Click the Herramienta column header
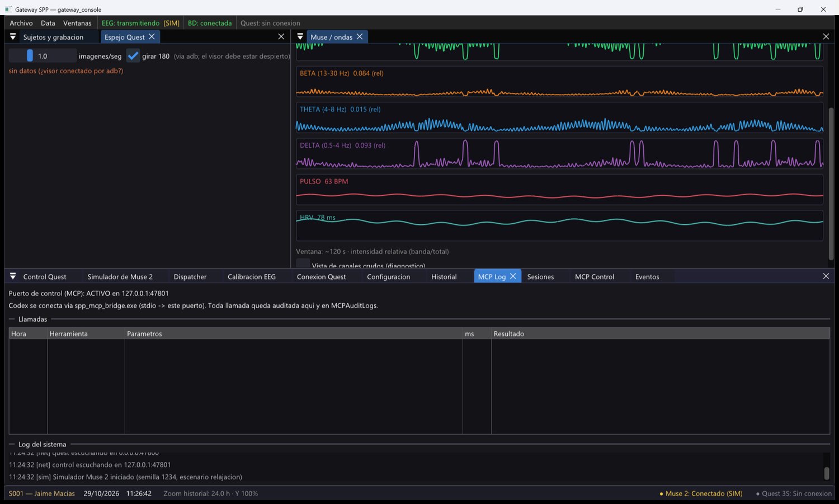The height and width of the screenshot is (504, 839). pos(86,334)
